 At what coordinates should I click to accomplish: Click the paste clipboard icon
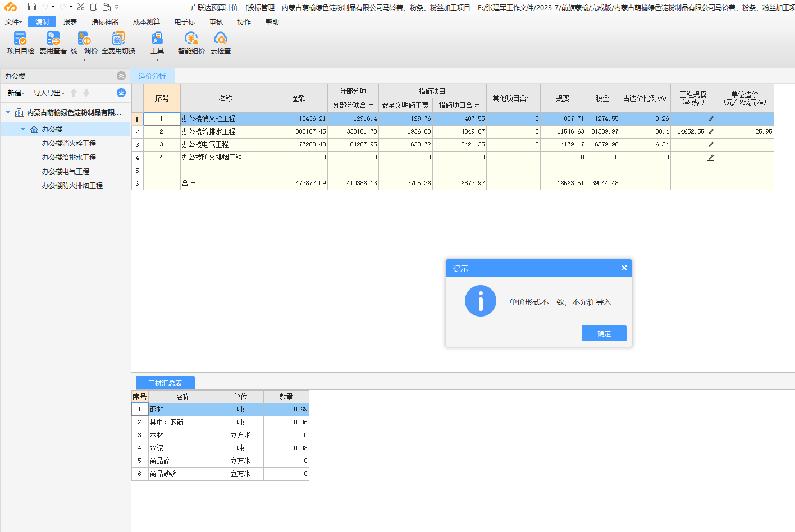(107, 7)
